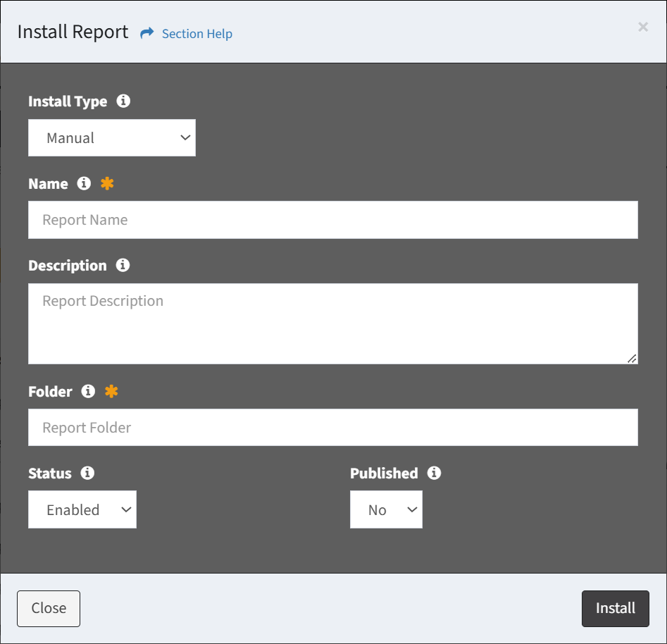The width and height of the screenshot is (667, 644).
Task: Click inside the Report Description text area
Action: coord(332,323)
